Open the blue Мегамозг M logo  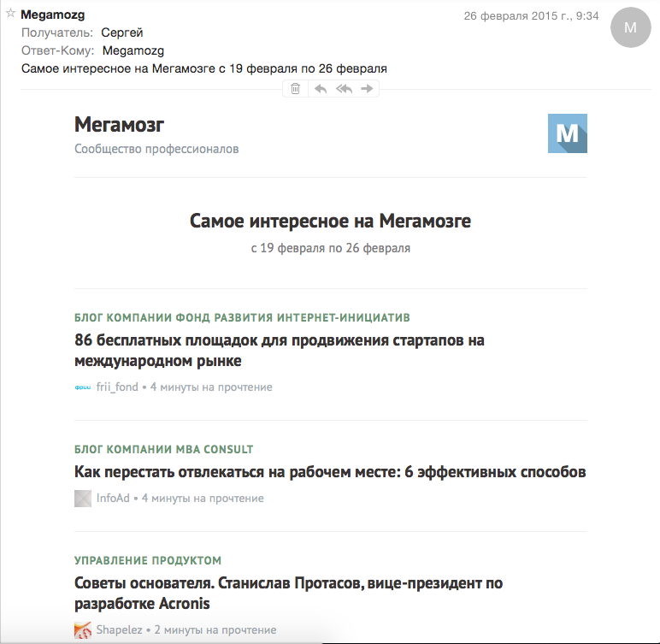click(568, 133)
